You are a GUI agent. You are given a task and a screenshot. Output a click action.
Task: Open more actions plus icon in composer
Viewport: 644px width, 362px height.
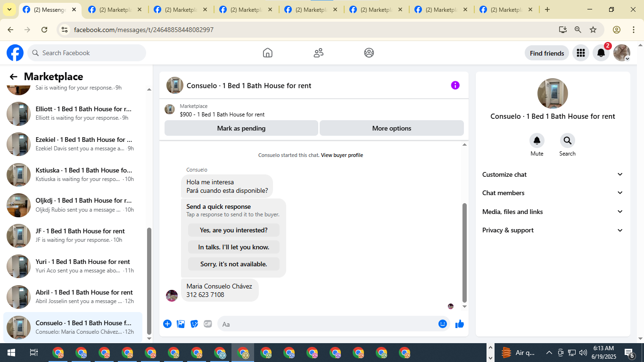click(167, 324)
